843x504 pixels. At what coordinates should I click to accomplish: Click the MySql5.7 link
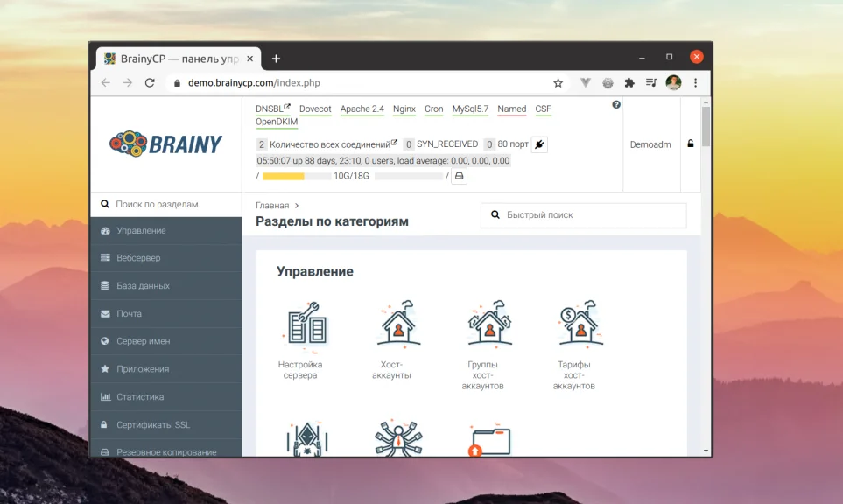pos(471,108)
